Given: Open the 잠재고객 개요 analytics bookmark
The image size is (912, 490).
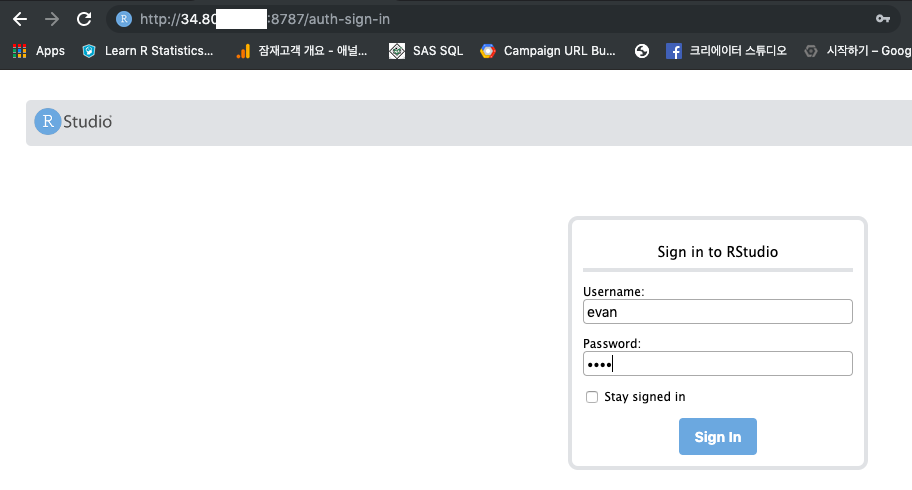Looking at the screenshot, I should click(301, 51).
